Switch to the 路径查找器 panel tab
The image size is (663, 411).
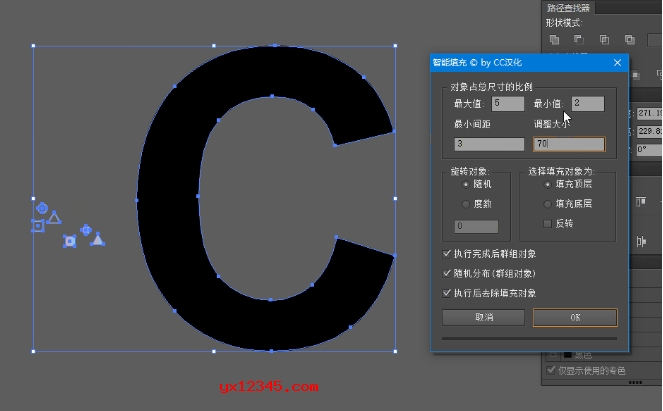[x=569, y=7]
